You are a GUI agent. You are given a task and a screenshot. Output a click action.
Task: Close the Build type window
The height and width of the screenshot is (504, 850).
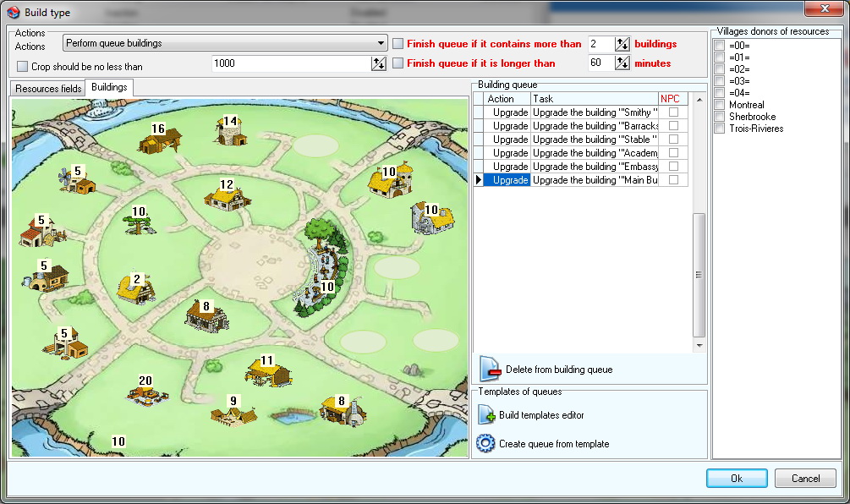click(x=825, y=8)
